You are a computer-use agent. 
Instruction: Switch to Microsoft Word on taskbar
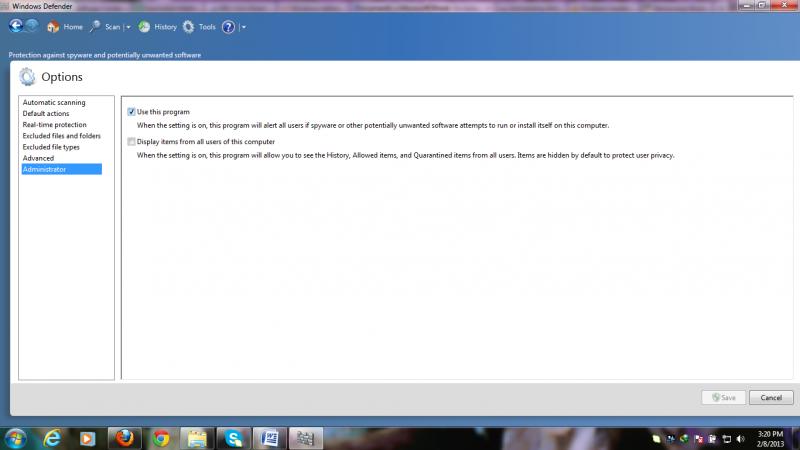tap(270, 439)
